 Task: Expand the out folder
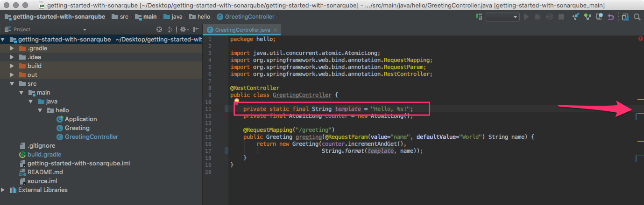(x=13, y=75)
